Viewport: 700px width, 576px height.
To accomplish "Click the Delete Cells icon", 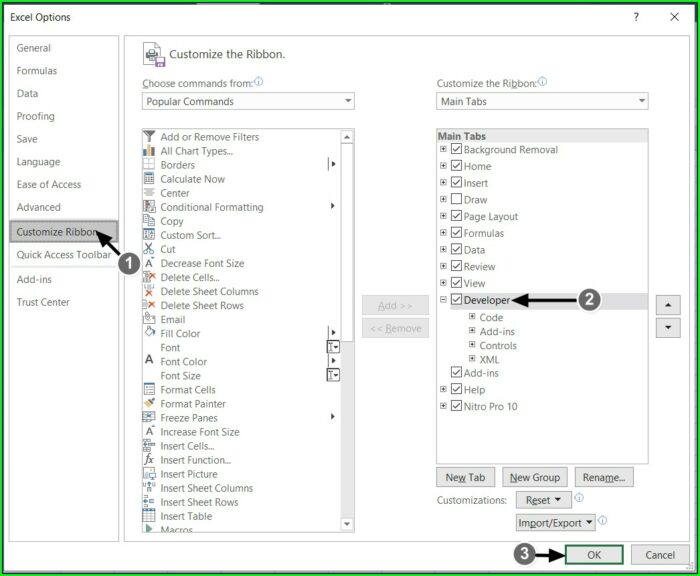I will point(149,277).
